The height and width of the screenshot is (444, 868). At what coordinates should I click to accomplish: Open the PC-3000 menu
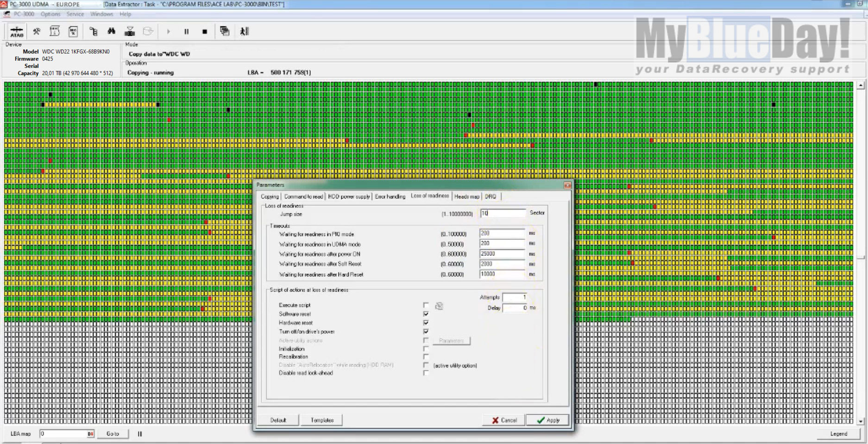(x=24, y=14)
